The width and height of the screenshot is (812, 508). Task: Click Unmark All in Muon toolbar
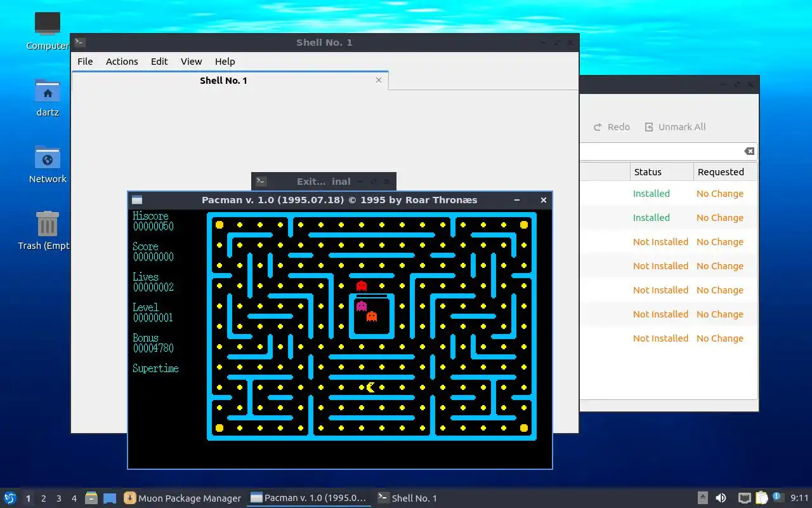(x=675, y=127)
